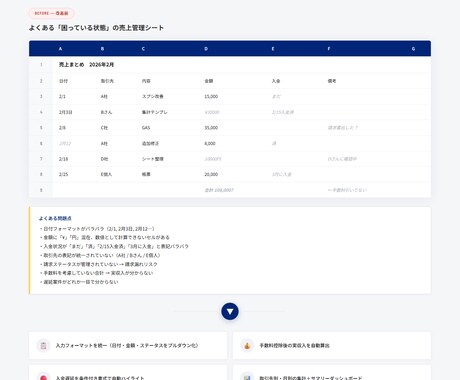Click the date cell 2/25
Screen dimensions: 460x380
[x=63, y=174]
